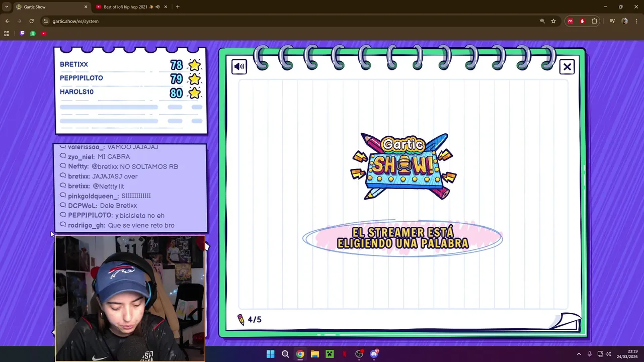
Task: Open the Chrome profile avatar
Action: (624, 21)
